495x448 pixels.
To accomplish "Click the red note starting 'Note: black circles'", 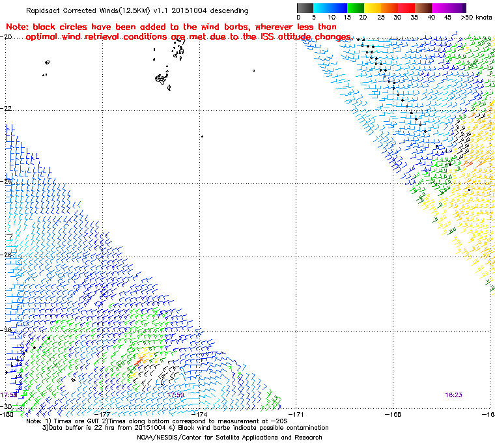I will (x=179, y=32).
